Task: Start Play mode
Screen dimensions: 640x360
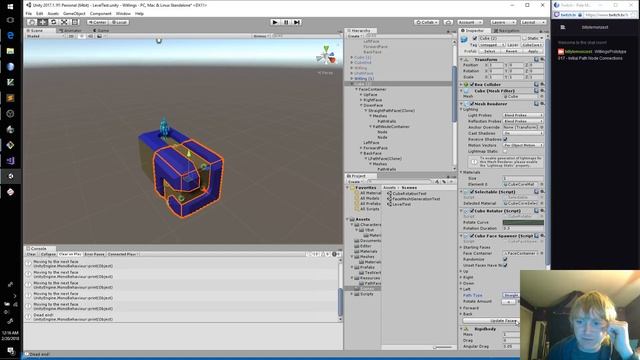Action: tap(275, 22)
